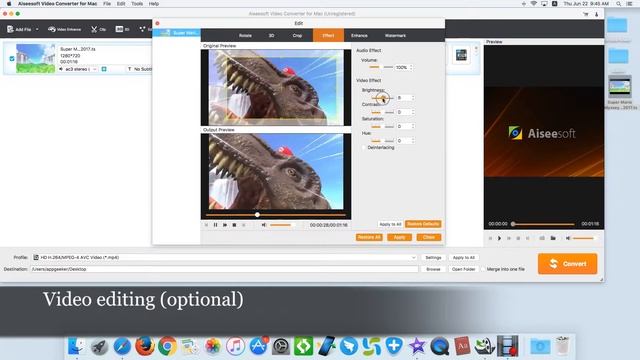
Task: Open the File menu in menu bar
Action: [107, 4]
